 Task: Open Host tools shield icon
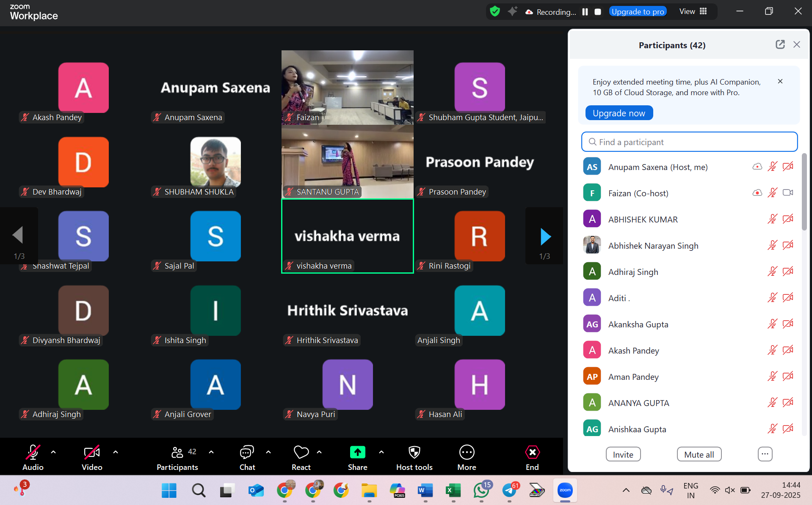coord(414,453)
